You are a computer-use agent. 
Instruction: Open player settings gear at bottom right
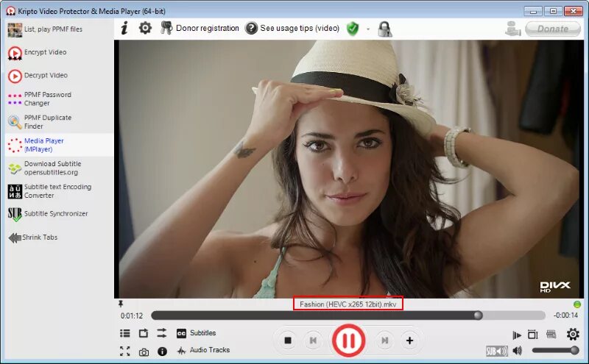[573, 334]
